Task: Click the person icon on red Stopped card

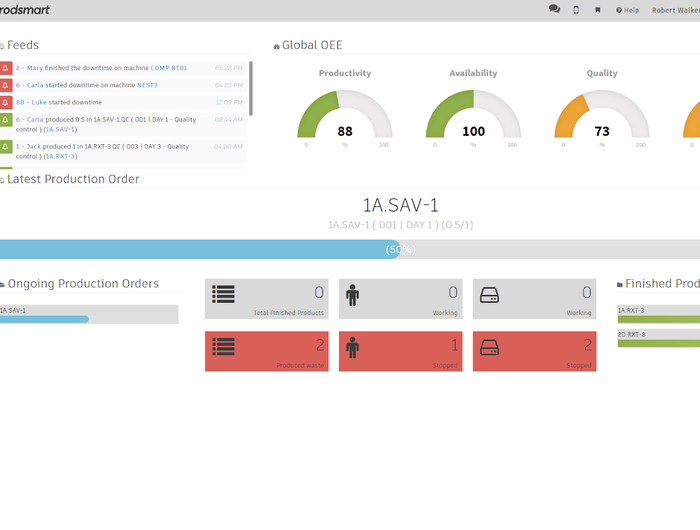Action: [352, 347]
